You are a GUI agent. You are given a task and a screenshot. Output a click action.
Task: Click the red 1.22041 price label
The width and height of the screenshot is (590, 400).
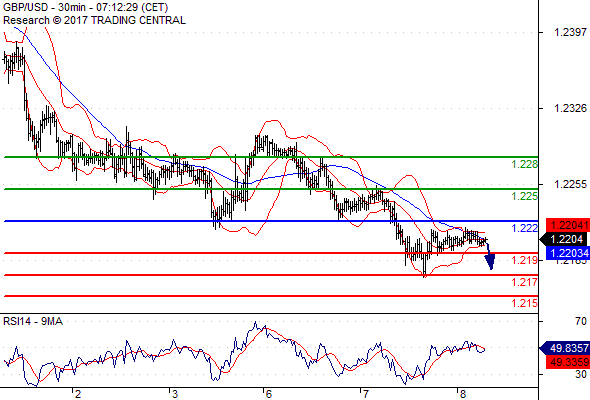567,225
